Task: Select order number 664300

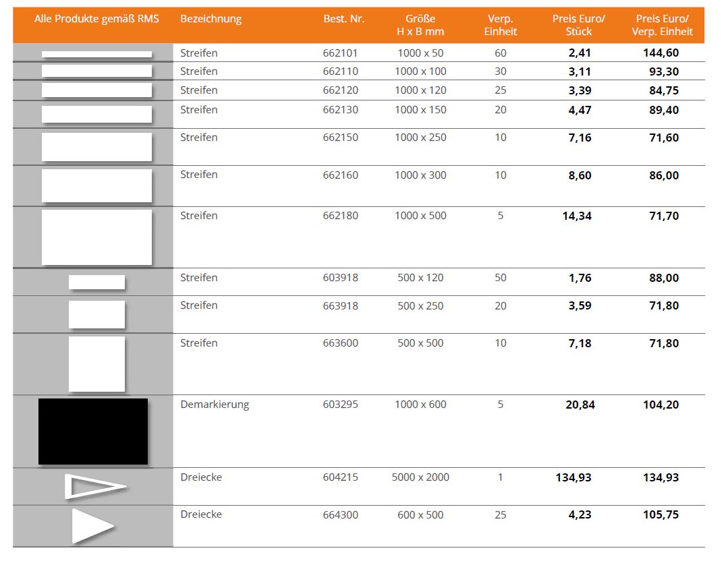Action: coord(340,514)
